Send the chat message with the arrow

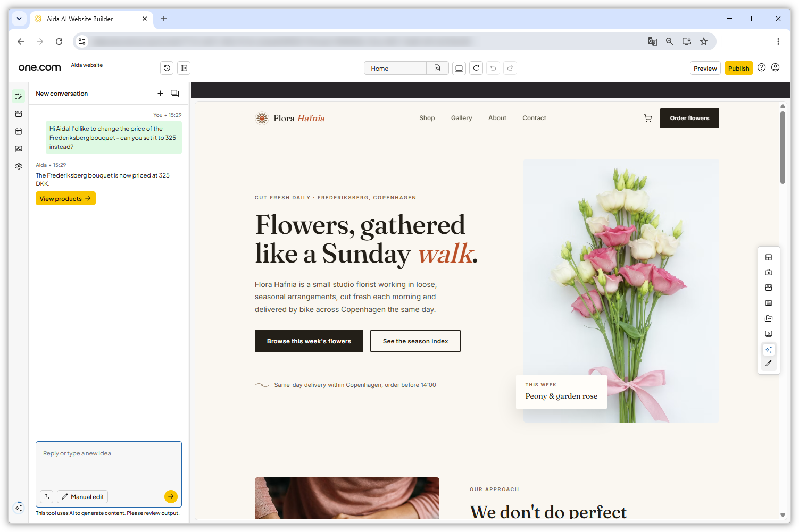pos(171,496)
